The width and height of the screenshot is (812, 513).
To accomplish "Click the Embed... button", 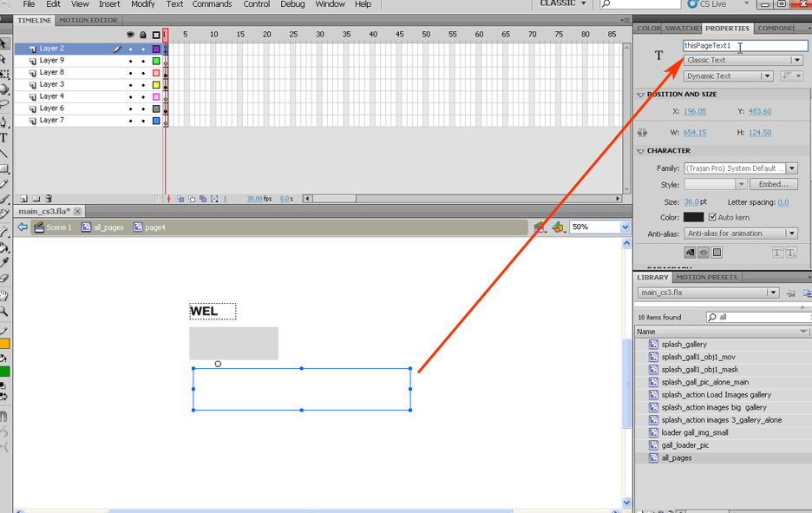I will (773, 184).
